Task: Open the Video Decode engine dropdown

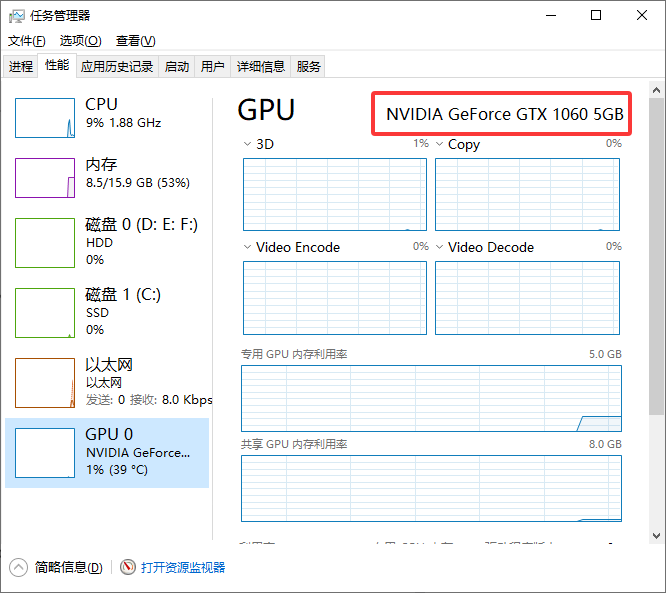Action: click(440, 247)
